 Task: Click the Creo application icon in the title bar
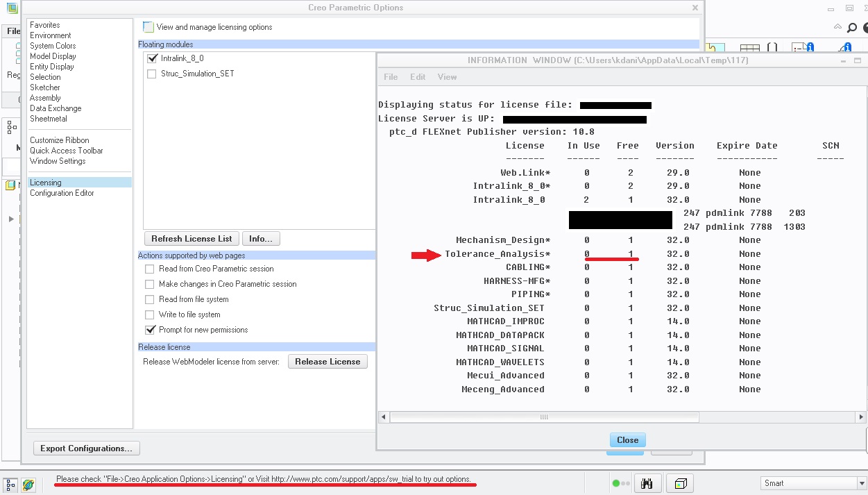click(x=12, y=8)
